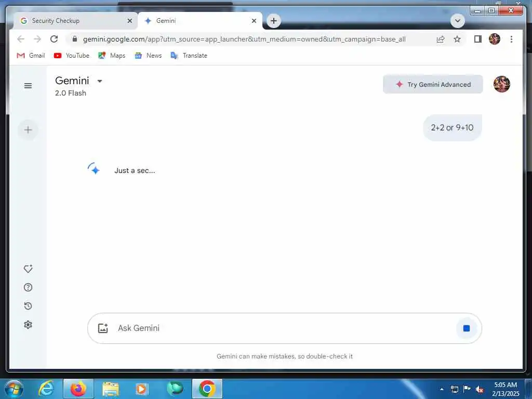Click the address bar URL

pos(244,39)
